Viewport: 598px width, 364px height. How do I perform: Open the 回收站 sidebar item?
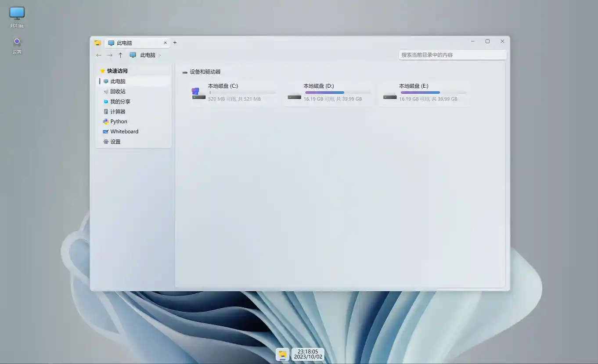tap(118, 92)
